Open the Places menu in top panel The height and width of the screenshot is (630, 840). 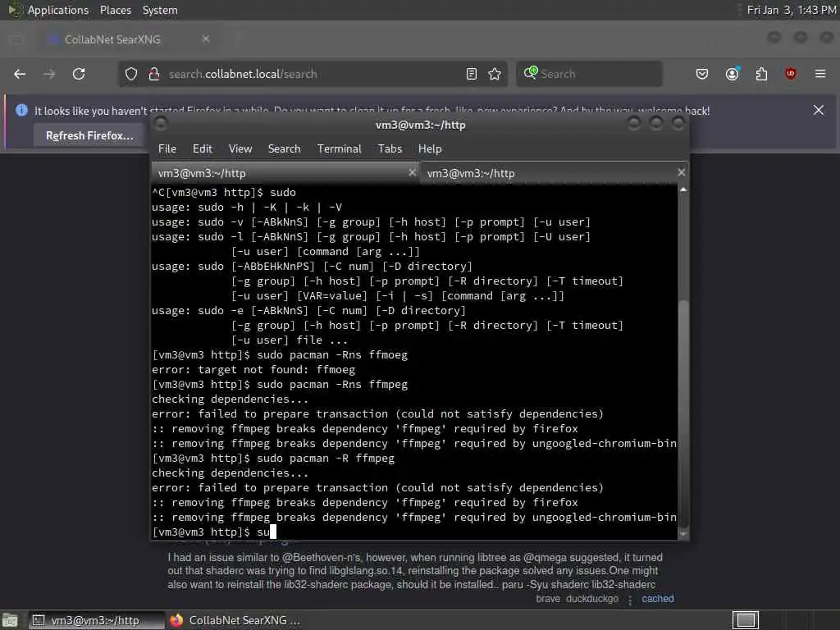click(116, 10)
